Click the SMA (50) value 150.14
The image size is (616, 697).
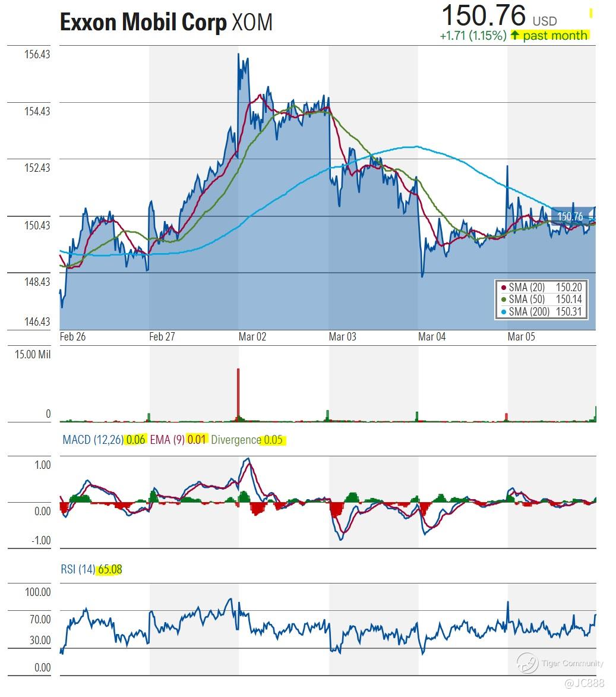point(569,299)
